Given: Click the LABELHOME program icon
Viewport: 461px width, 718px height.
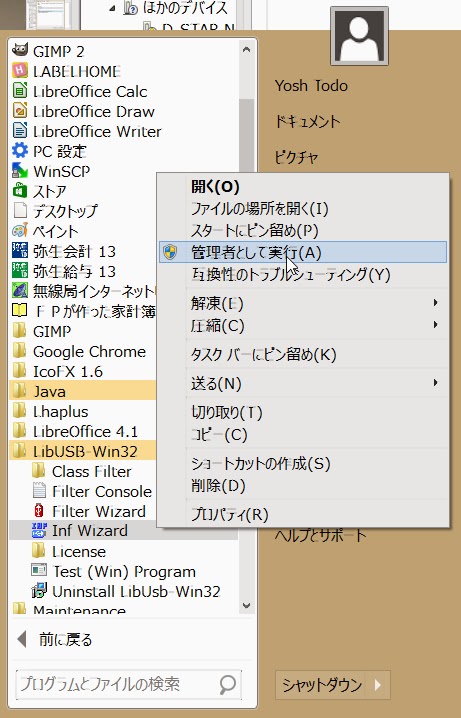Looking at the screenshot, I should tap(20, 71).
